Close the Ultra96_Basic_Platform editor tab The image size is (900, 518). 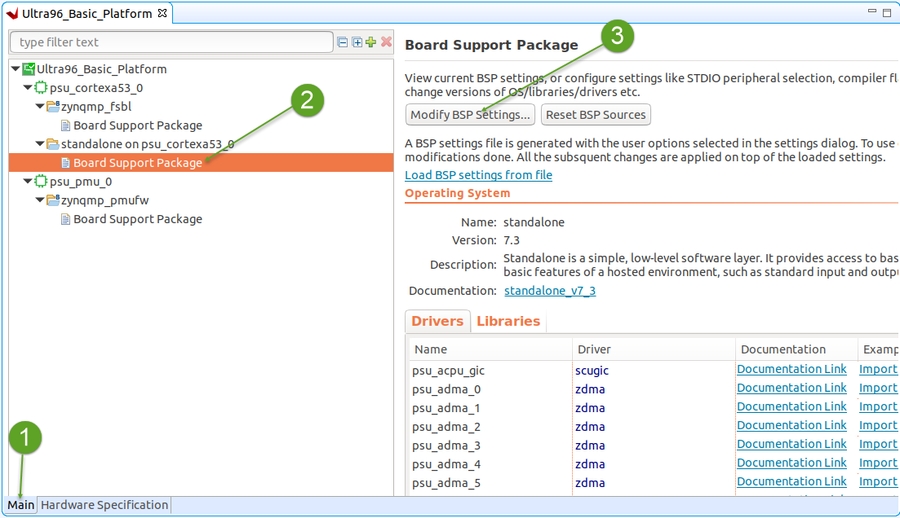[163, 14]
